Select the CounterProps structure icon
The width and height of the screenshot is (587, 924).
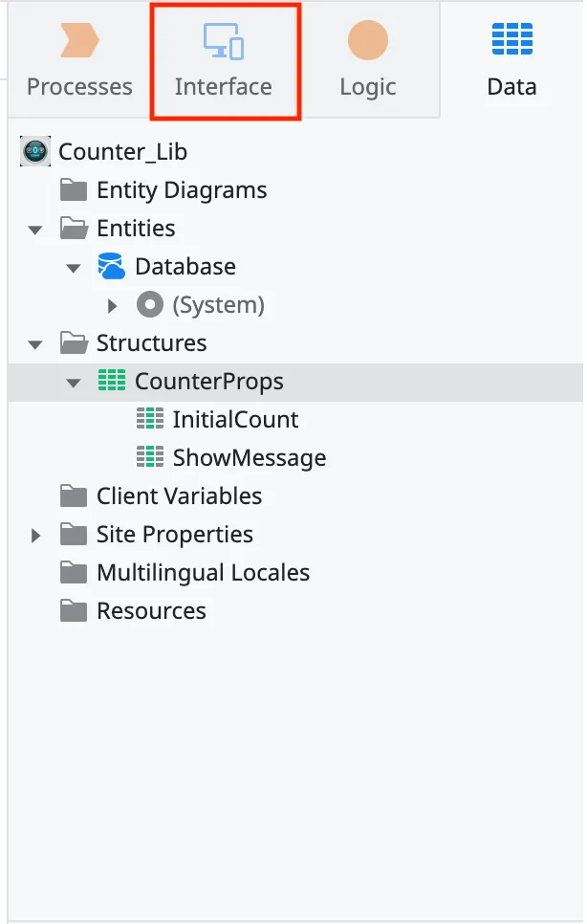coord(112,380)
